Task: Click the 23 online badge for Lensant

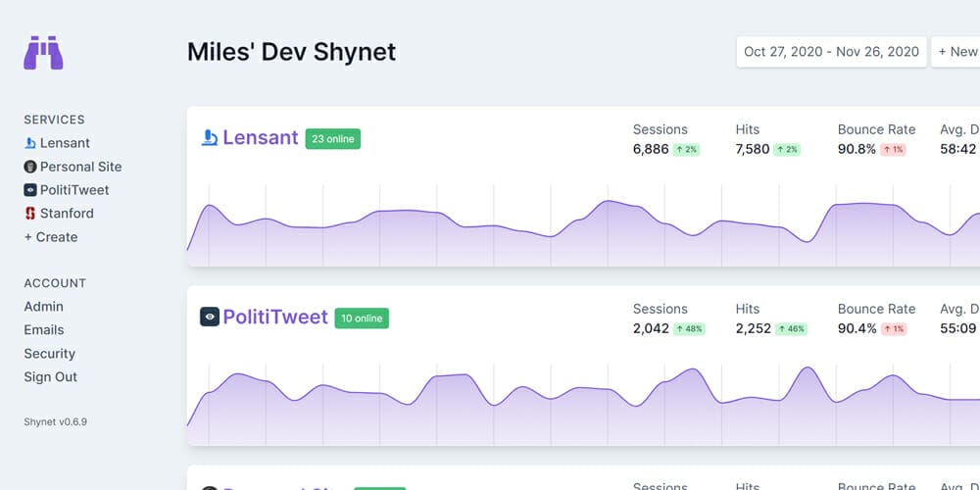Action: tap(332, 139)
